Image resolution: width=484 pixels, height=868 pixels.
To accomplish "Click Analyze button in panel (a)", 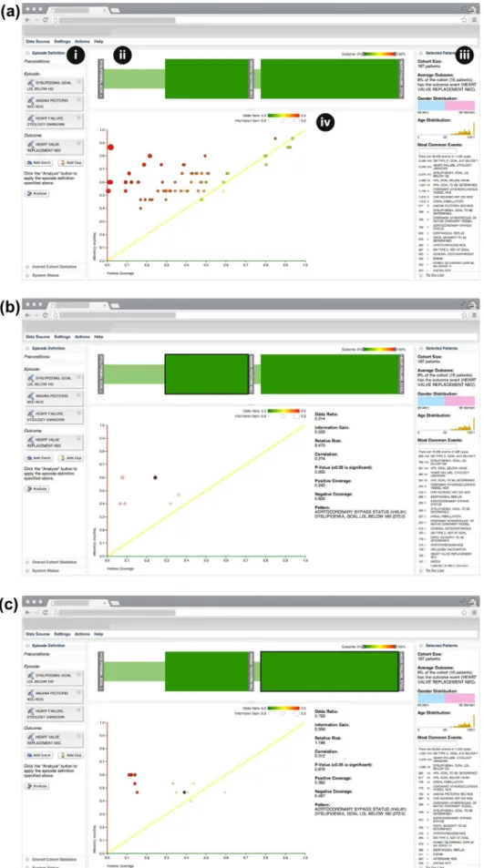I will [37, 193].
